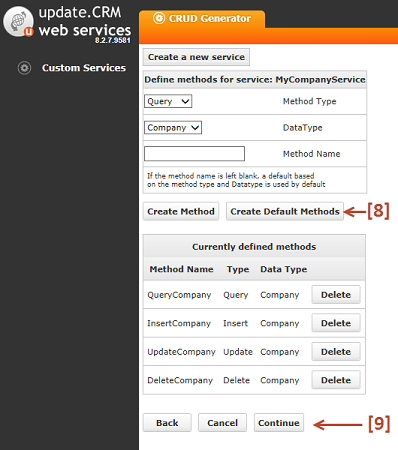Select the DeleteCompany method name cell
The width and height of the screenshot is (398, 450).
coord(180,380)
